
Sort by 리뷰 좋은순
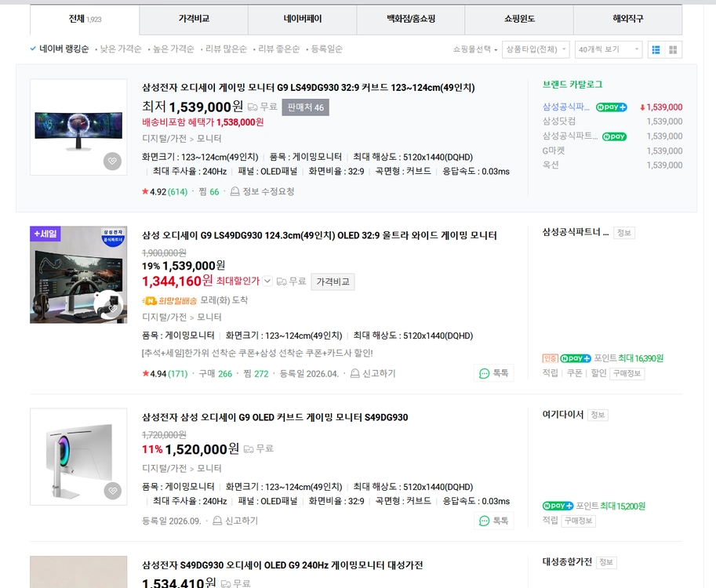(x=279, y=49)
